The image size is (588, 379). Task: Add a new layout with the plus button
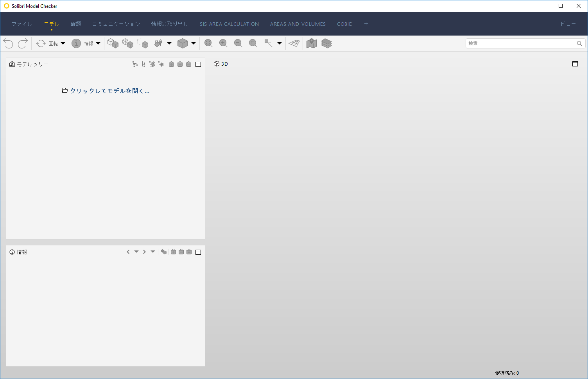pos(366,24)
